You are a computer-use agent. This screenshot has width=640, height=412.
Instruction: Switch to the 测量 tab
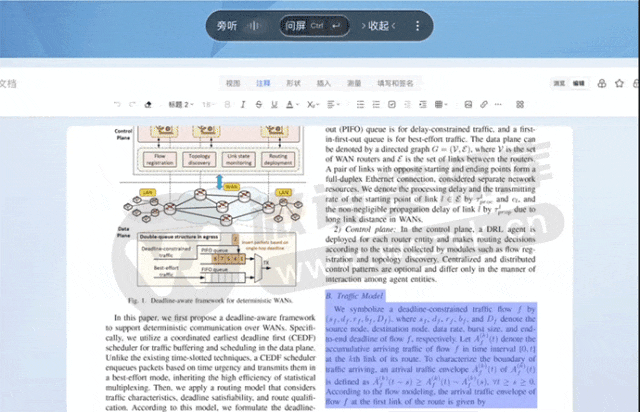pos(354,83)
